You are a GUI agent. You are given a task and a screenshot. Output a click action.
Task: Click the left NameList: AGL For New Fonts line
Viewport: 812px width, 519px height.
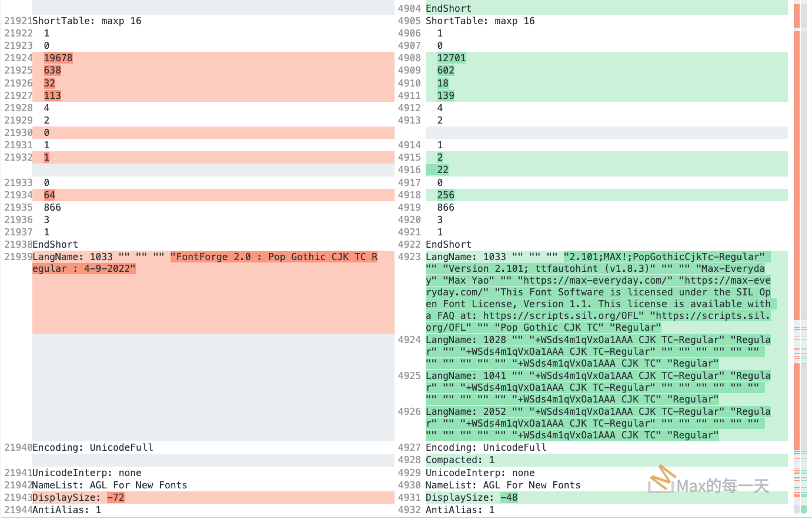click(x=109, y=485)
